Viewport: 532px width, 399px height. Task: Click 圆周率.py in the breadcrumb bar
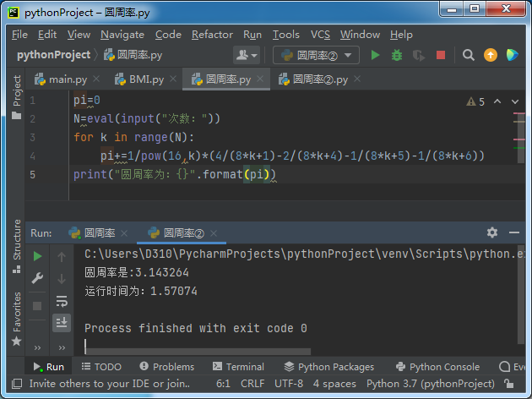(x=133, y=55)
